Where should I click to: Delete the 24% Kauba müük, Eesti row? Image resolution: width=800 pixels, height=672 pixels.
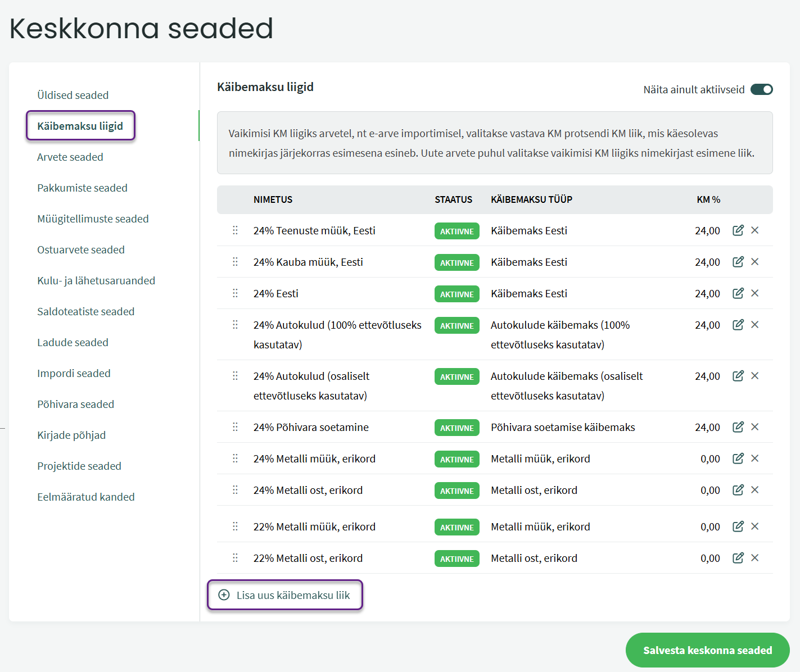[754, 262]
